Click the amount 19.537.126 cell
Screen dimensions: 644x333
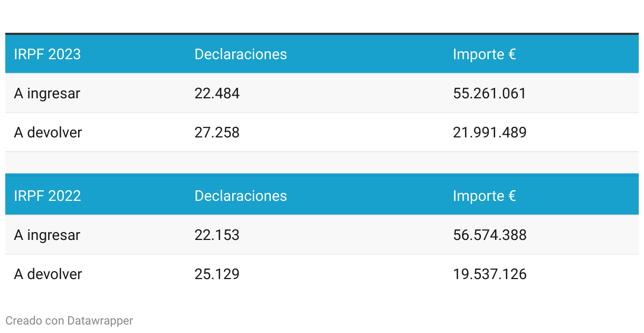(489, 274)
